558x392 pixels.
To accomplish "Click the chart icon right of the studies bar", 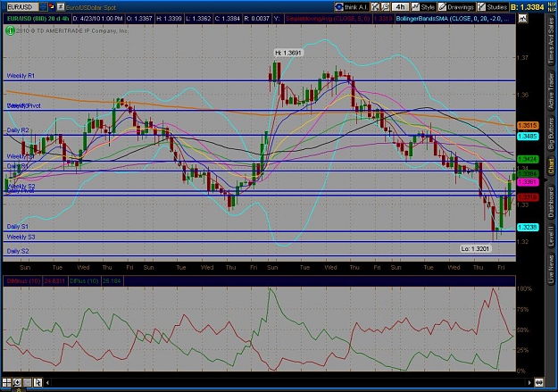I will coord(522,19).
